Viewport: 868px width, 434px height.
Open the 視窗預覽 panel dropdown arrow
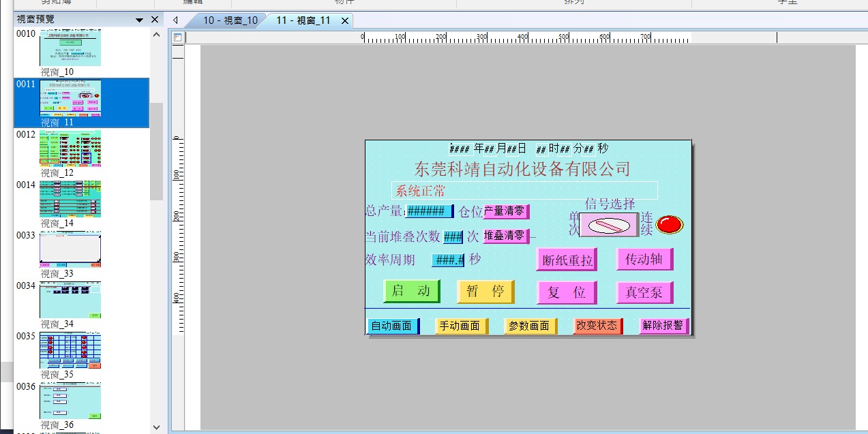coord(140,20)
